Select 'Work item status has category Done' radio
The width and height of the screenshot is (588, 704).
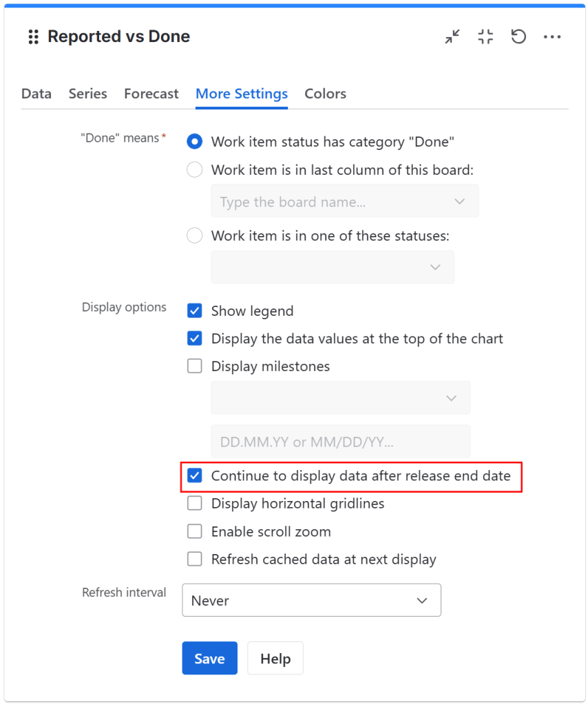click(195, 142)
